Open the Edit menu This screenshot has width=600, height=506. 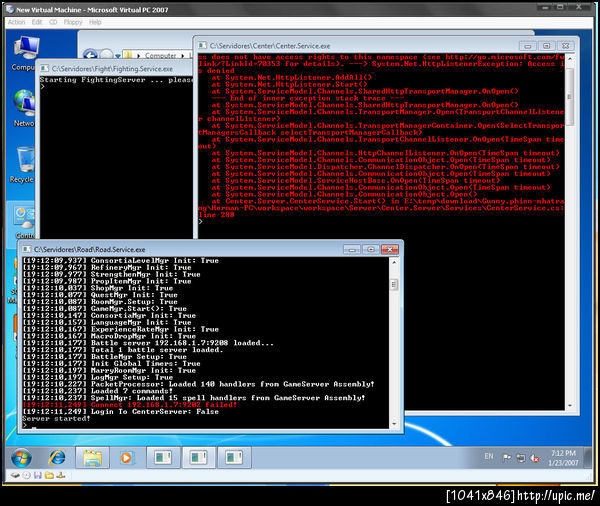tap(37, 22)
